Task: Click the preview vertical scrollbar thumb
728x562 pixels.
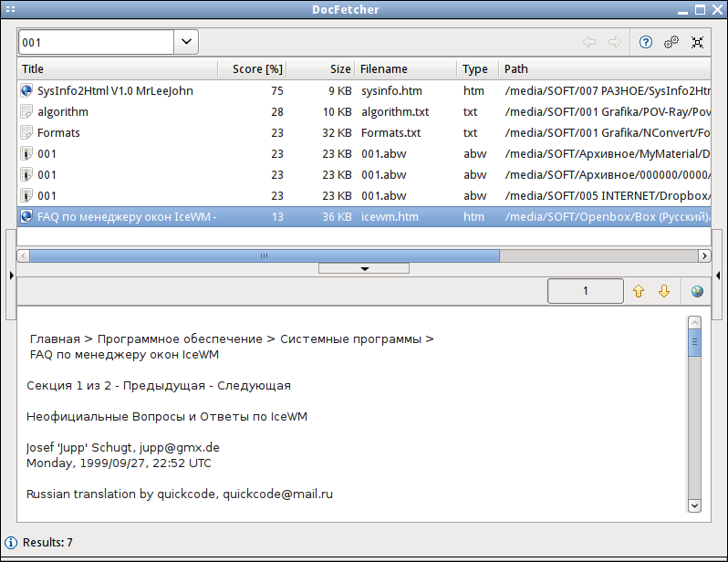Action: tap(694, 343)
